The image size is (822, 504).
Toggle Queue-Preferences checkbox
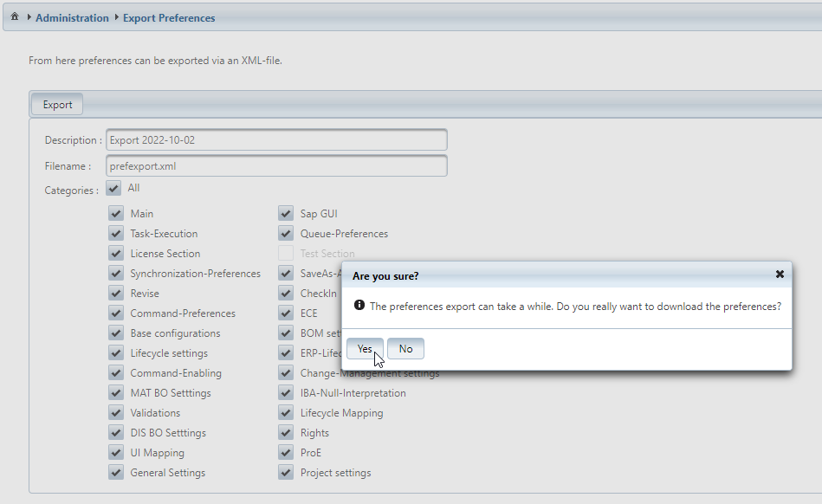[x=285, y=234]
